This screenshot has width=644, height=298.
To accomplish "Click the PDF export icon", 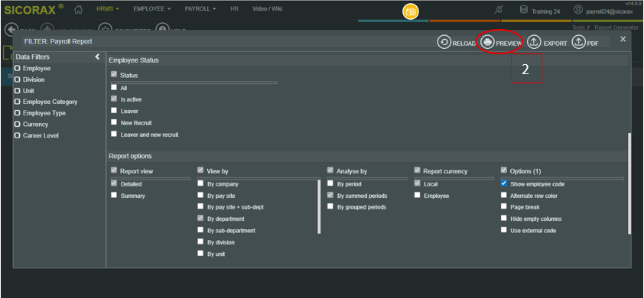I will (x=578, y=42).
